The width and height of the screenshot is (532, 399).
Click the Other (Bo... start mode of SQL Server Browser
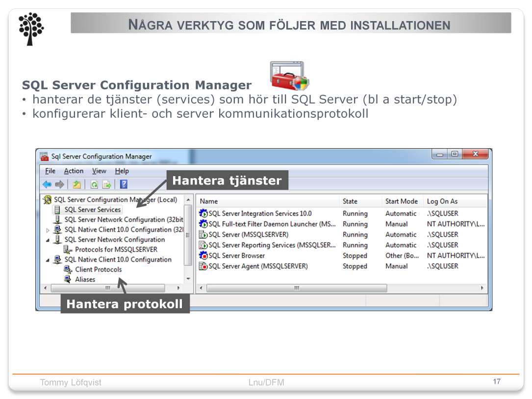coord(402,256)
